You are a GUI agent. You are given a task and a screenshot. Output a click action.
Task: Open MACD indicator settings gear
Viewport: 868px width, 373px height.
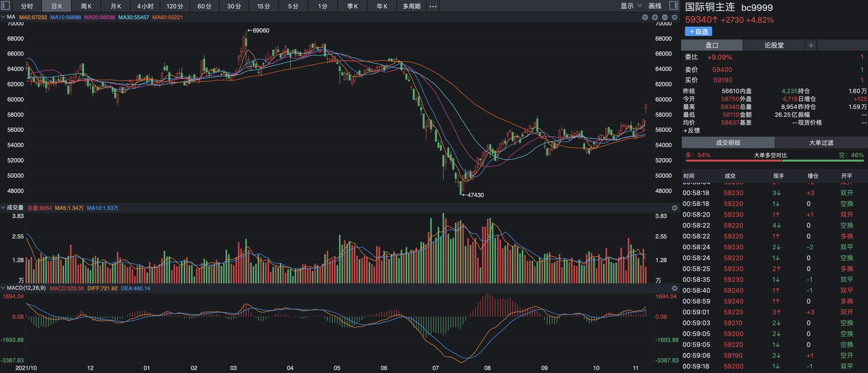tap(675, 288)
